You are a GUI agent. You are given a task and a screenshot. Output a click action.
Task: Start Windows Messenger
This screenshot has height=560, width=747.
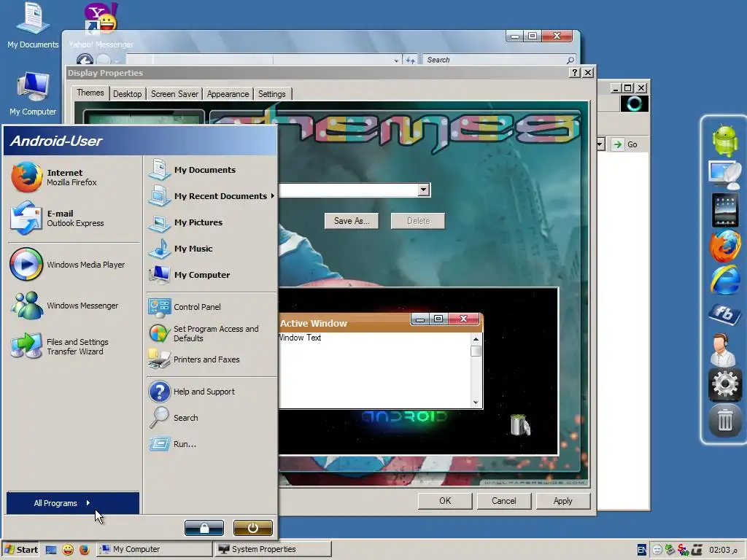pyautogui.click(x=71, y=306)
